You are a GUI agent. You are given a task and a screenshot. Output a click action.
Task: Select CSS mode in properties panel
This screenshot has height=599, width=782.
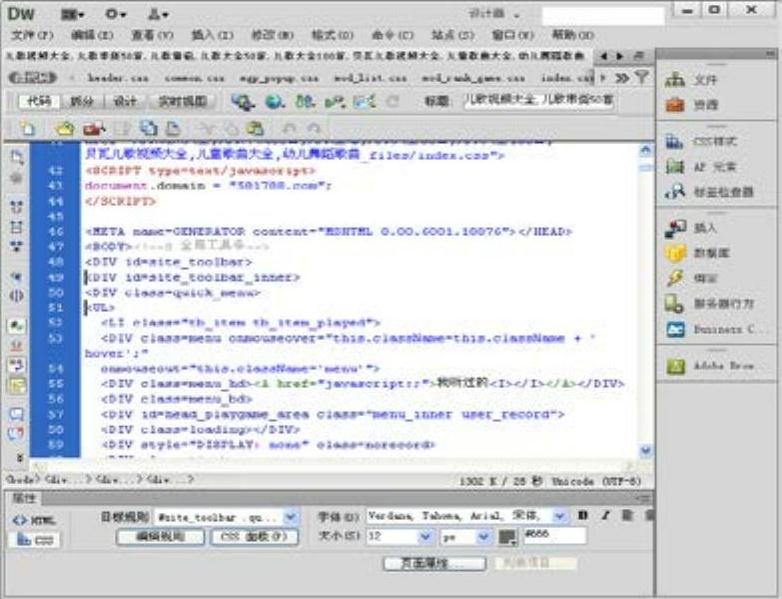pyautogui.click(x=34, y=540)
